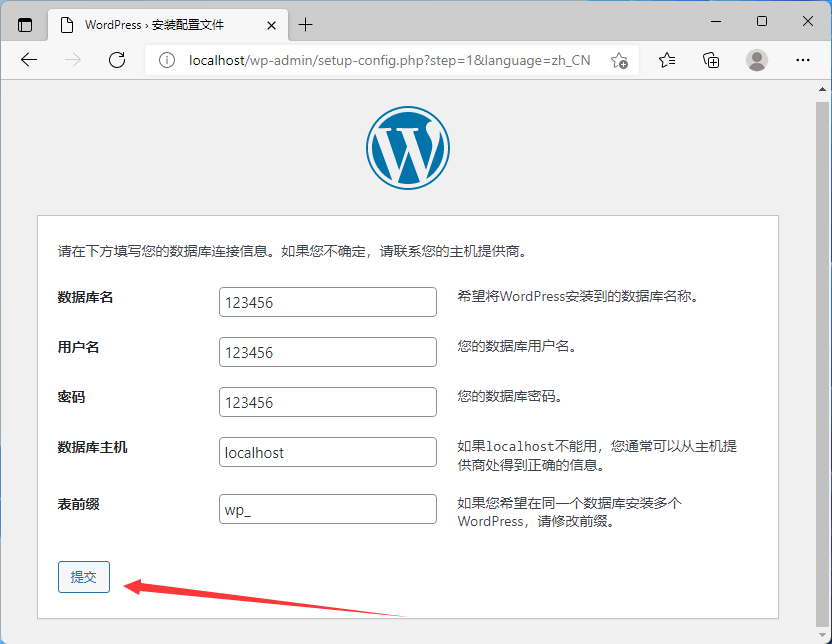Image resolution: width=832 pixels, height=644 pixels.
Task: Click the vertical scrollbar thumb
Action: click(822, 365)
